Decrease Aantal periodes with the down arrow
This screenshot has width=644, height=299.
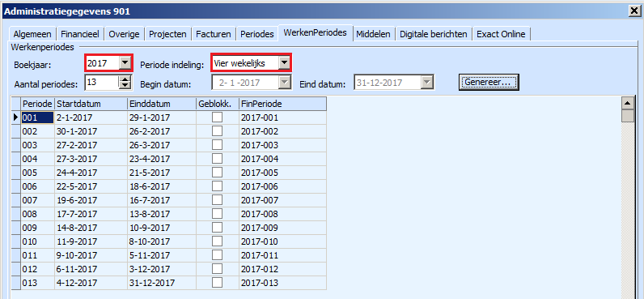point(125,86)
